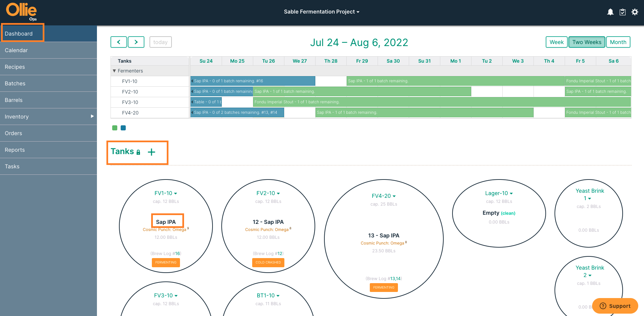This screenshot has width=644, height=316.
Task: Click the Ollie Ops logo
Action: pos(22,12)
